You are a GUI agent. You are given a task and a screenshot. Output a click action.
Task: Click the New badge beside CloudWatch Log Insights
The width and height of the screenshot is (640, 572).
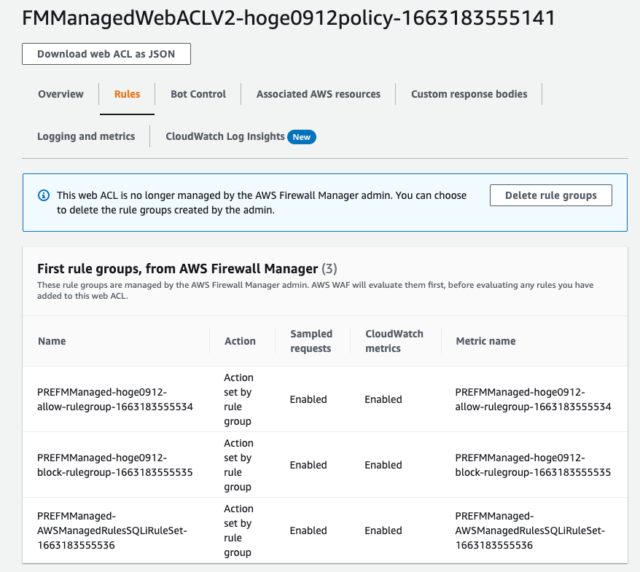(302, 137)
